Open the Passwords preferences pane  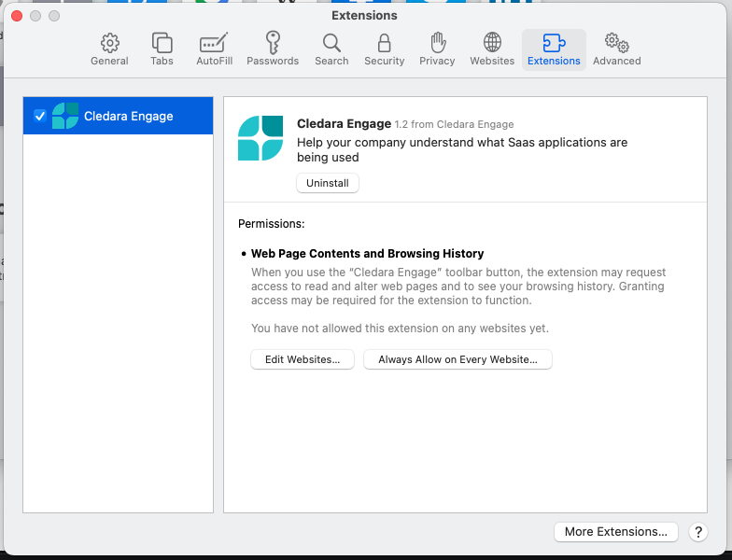click(273, 49)
